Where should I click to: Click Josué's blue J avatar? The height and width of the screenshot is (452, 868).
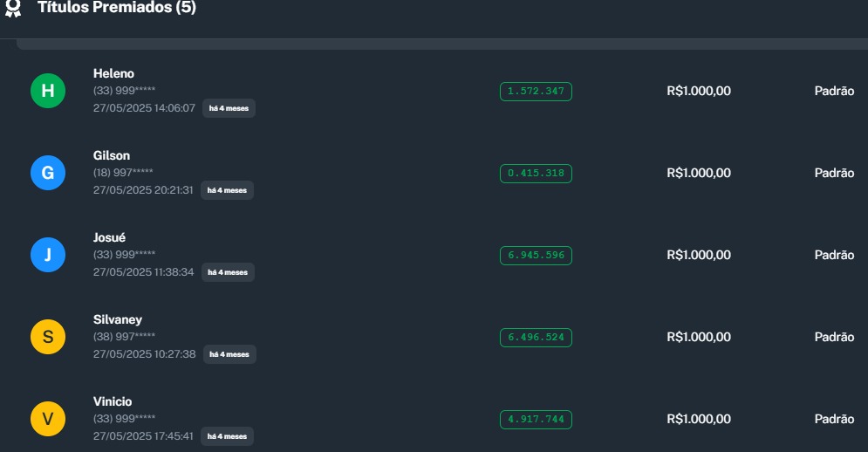[48, 255]
